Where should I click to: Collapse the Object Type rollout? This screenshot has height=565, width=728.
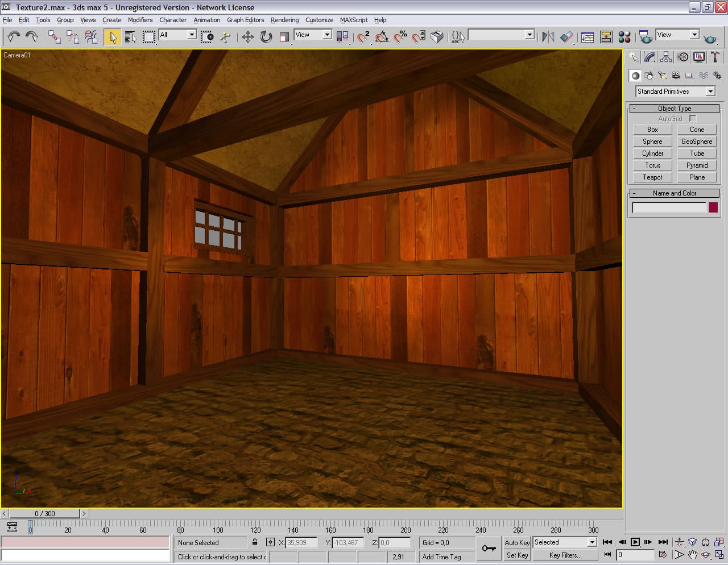coord(675,108)
